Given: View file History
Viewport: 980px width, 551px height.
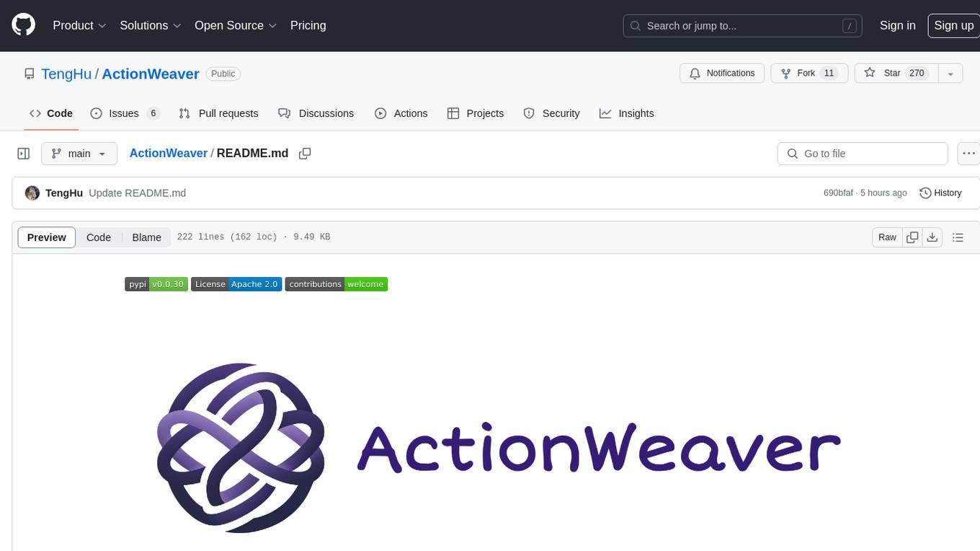Looking at the screenshot, I should tap(940, 193).
